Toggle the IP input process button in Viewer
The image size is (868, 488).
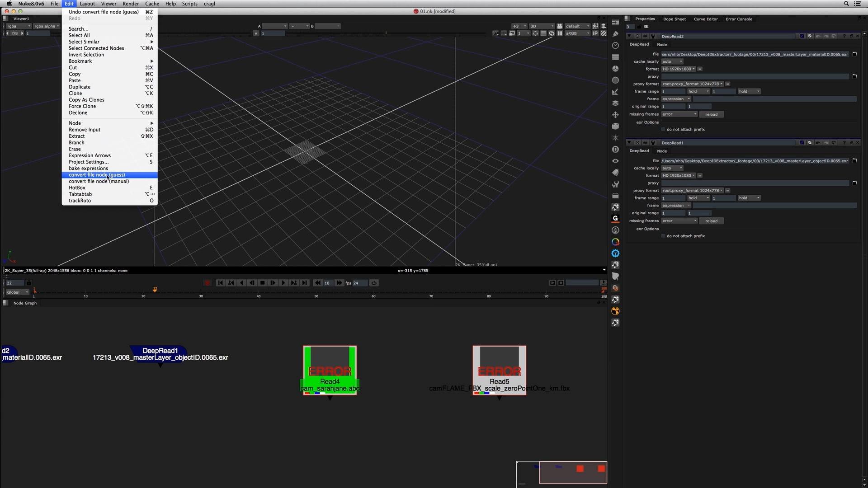click(x=595, y=33)
